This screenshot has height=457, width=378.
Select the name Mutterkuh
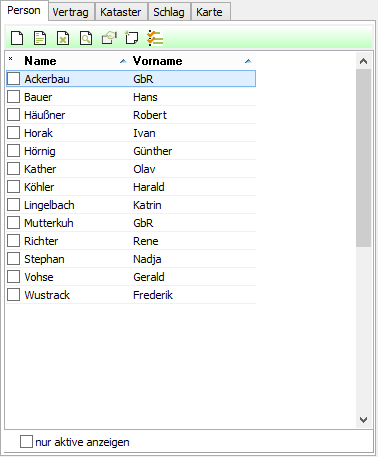tap(49, 223)
